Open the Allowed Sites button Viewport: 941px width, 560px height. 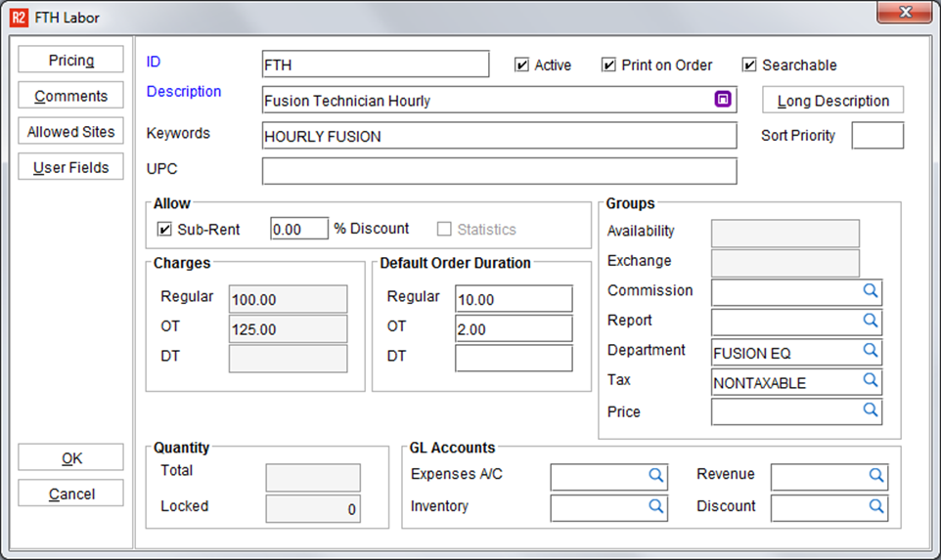71,132
